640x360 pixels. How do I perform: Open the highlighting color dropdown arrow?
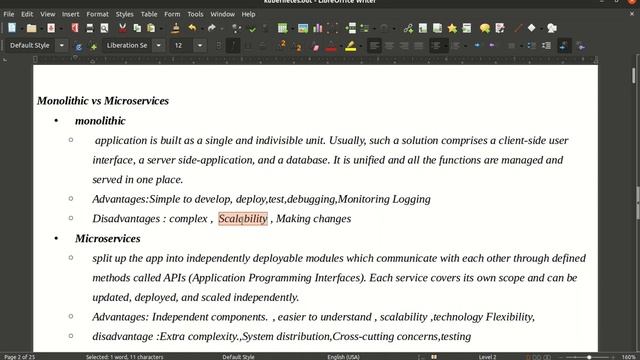click(360, 46)
